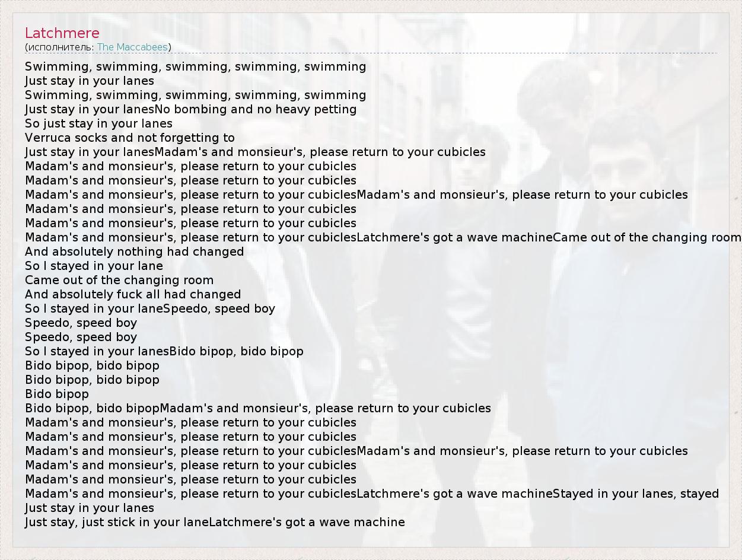
Task: Click 'And absolutely fuck all had changed' lyric
Action: point(133,294)
